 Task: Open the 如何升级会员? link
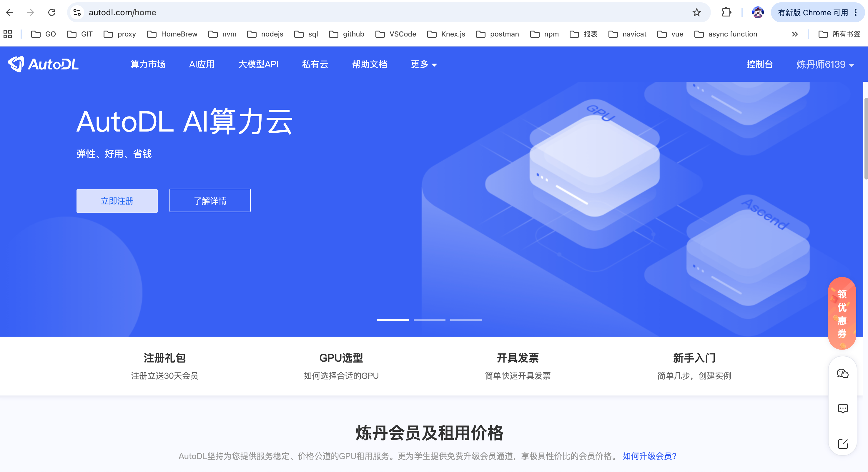coord(650,456)
